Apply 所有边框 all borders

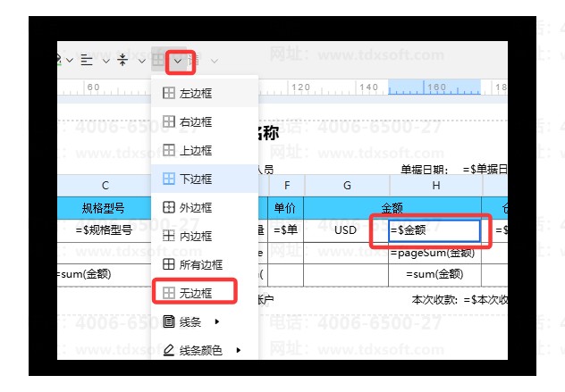pyautogui.click(x=200, y=264)
